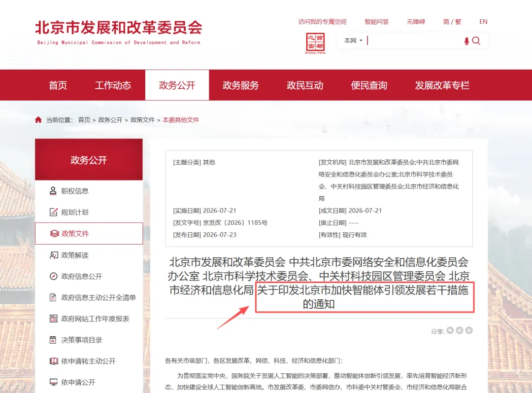Click the 发布日期 value 2026-07-23
This screenshot has height=393, width=532.
[x=220, y=235]
